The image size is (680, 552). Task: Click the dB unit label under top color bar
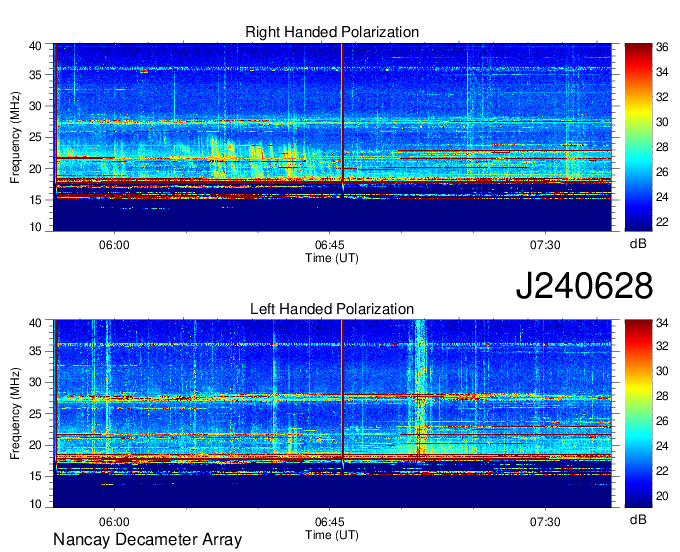click(x=638, y=244)
